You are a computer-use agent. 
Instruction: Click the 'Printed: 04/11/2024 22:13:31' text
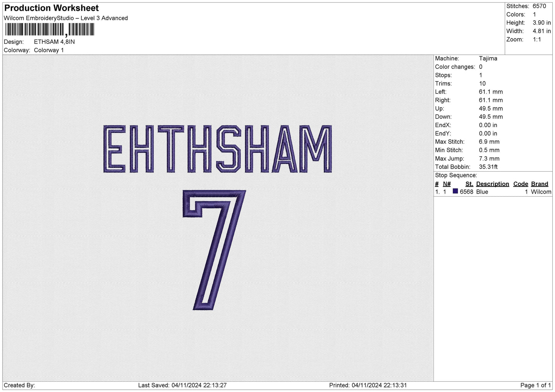(368, 385)
